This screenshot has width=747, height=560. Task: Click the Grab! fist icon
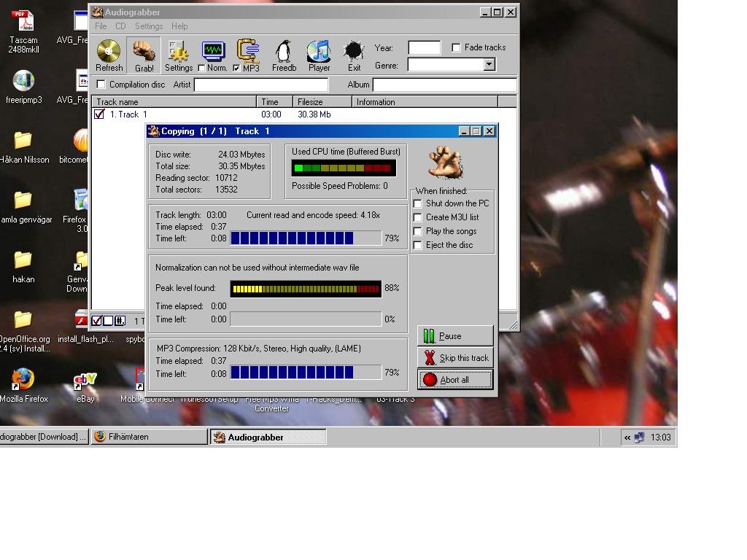pyautogui.click(x=144, y=52)
